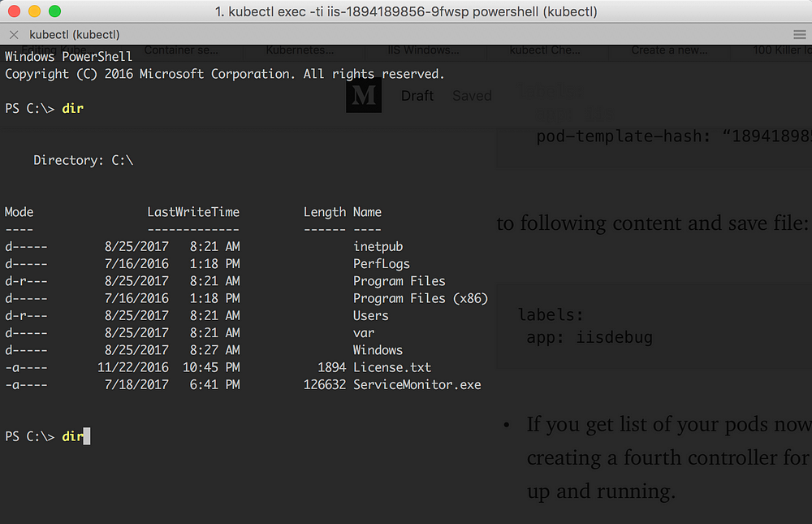Minimize the terminal with yellow button
The height and width of the screenshot is (524, 812).
point(34,11)
